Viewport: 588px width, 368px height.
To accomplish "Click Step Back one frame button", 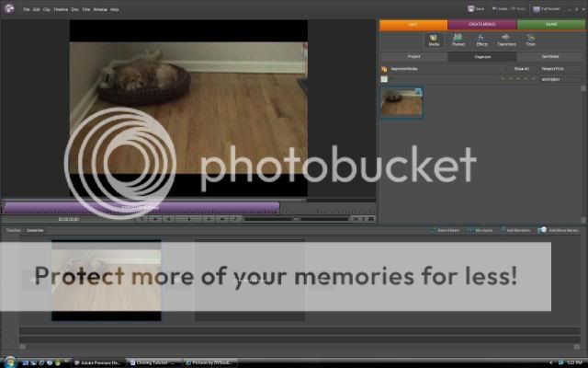I will pos(168,219).
